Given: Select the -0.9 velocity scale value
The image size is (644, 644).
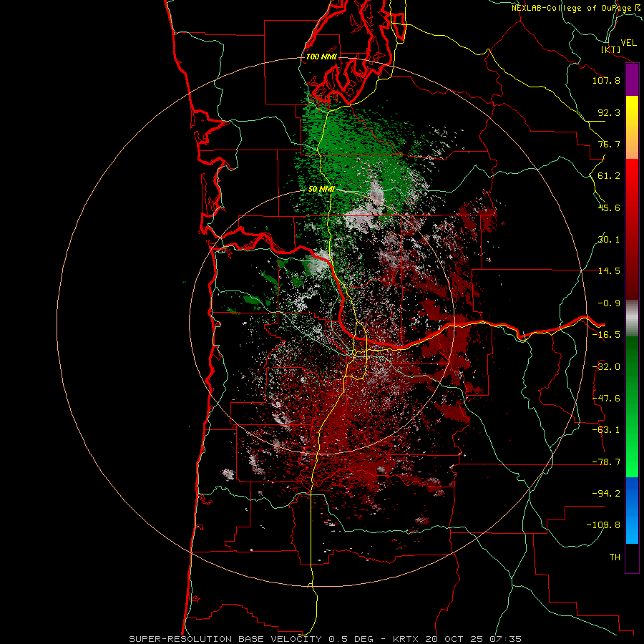Looking at the screenshot, I should click(609, 303).
